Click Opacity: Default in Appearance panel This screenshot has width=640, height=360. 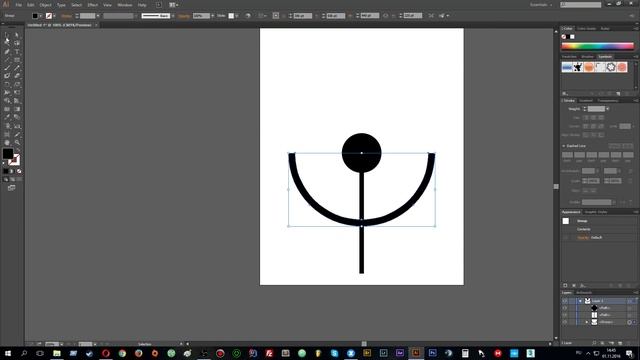[589, 237]
